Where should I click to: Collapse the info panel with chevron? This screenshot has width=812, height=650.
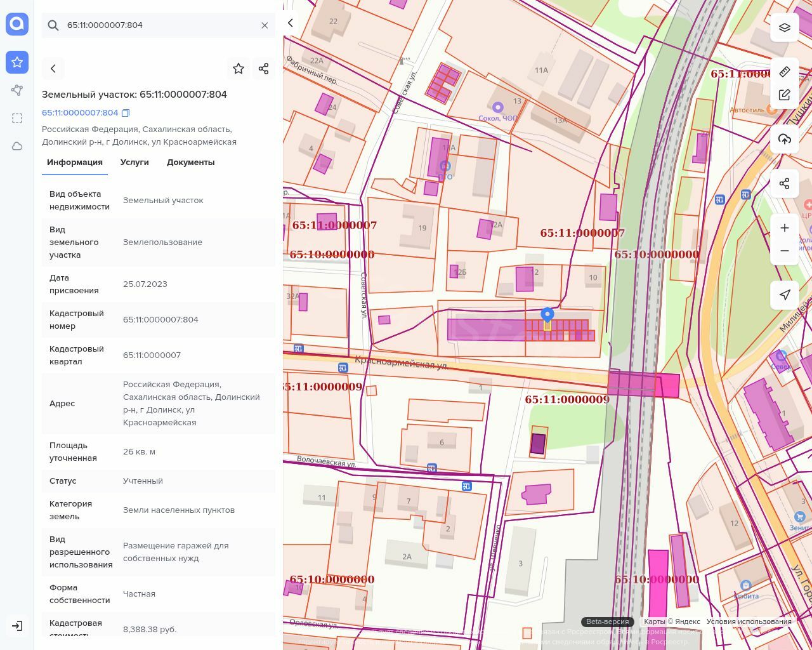(x=291, y=23)
